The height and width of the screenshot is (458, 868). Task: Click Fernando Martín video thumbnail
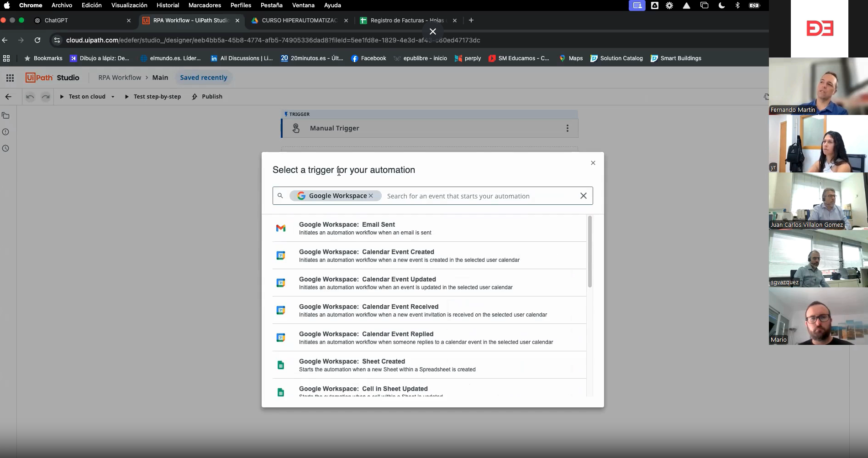coord(818,86)
